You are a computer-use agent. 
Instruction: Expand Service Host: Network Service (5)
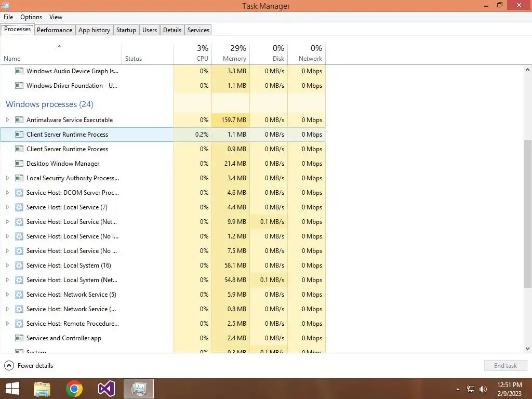coord(7,295)
